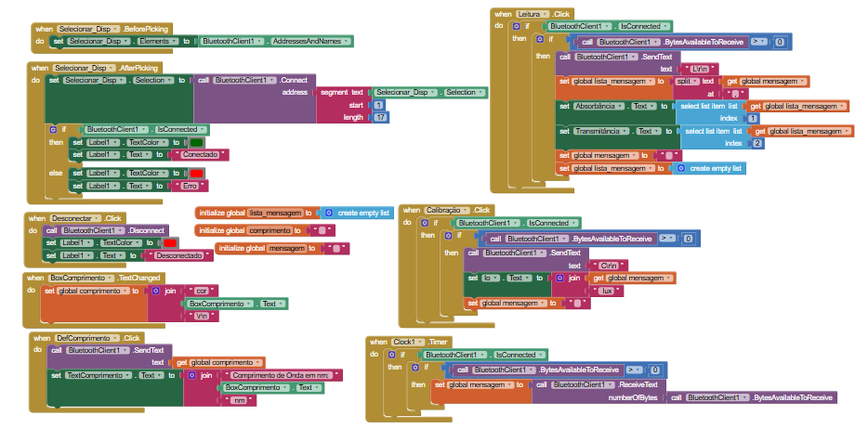Click the red color swatch in the Desconectar.Click block
Viewport: 868px width, 428px height.
pos(170,242)
